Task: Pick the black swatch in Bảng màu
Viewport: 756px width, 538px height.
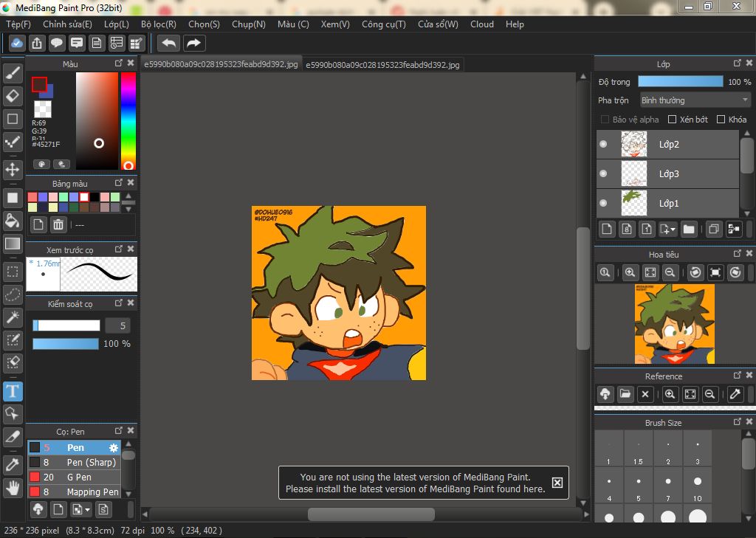Action: click(x=94, y=197)
